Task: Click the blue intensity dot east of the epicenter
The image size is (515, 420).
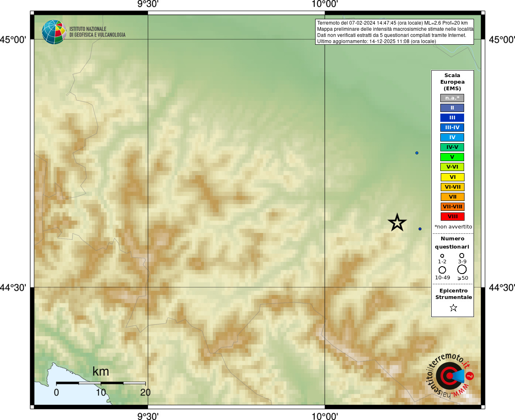Action: (420, 229)
